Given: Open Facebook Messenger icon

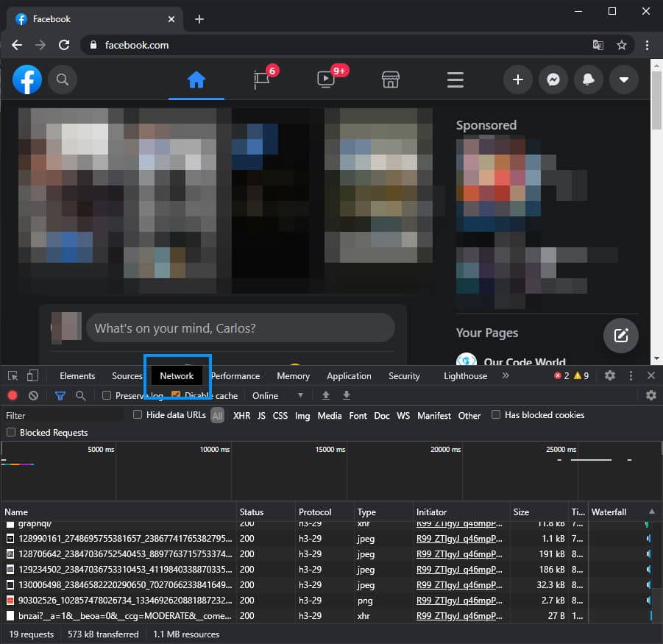Looking at the screenshot, I should click(553, 79).
